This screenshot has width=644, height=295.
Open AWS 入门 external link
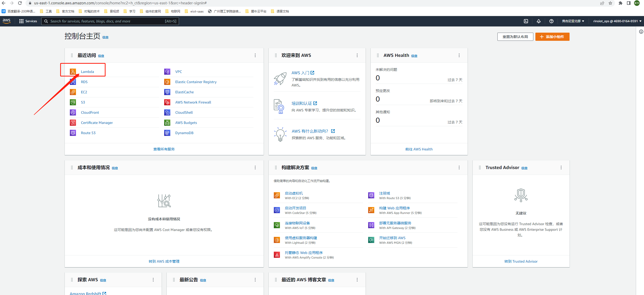point(303,73)
